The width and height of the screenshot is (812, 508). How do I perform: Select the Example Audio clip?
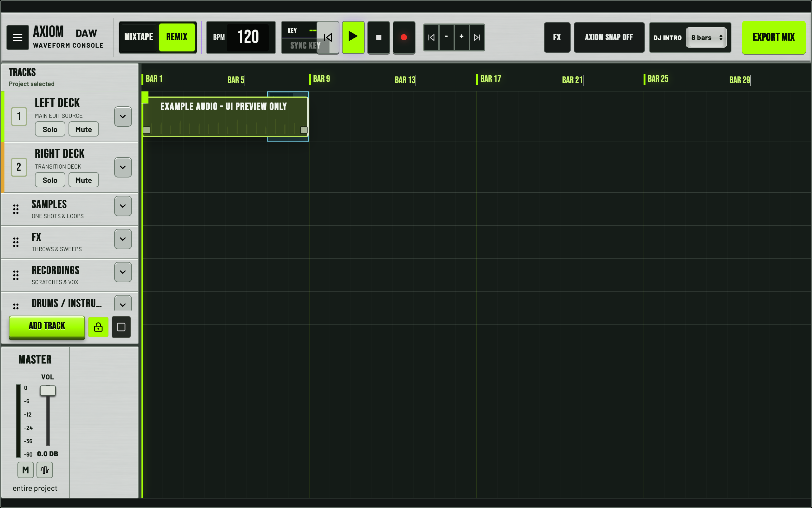(x=225, y=117)
